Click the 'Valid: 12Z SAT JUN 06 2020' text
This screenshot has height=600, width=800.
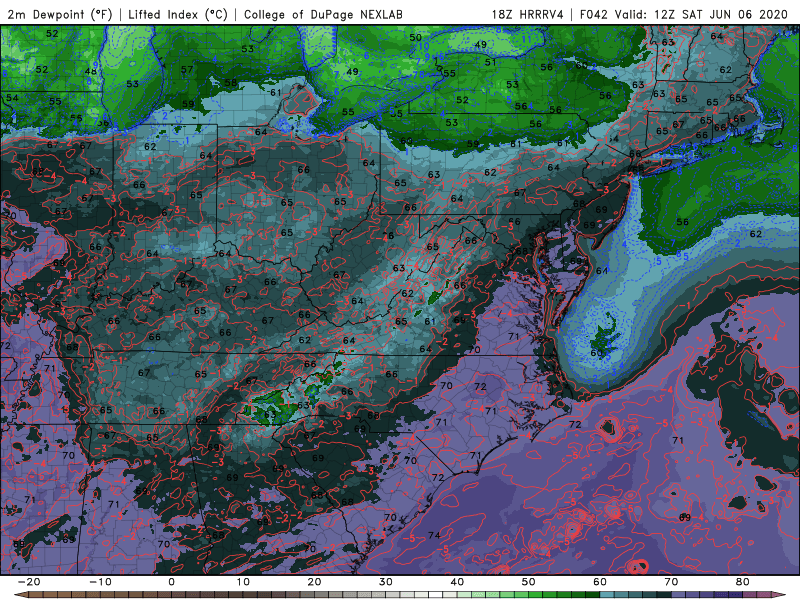click(x=701, y=14)
